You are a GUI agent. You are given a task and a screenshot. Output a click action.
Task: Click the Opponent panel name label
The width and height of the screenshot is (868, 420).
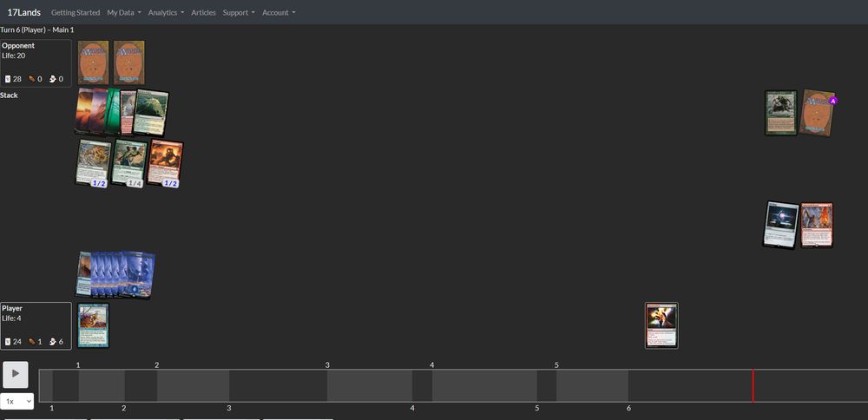click(x=18, y=46)
